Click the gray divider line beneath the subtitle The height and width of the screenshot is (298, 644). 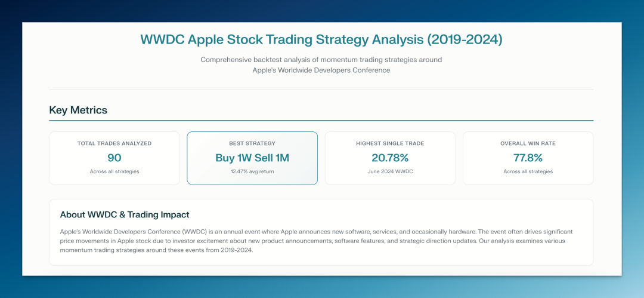pos(321,90)
